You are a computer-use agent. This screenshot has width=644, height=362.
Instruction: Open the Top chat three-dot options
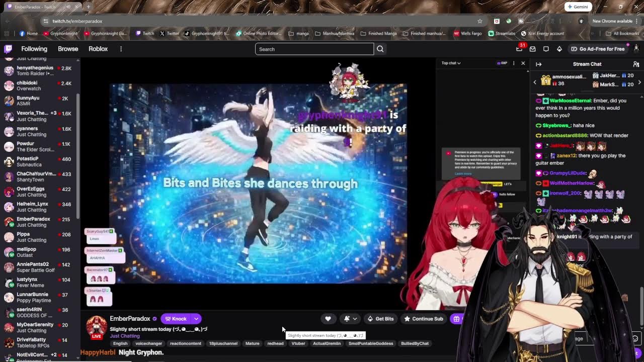pos(514,63)
